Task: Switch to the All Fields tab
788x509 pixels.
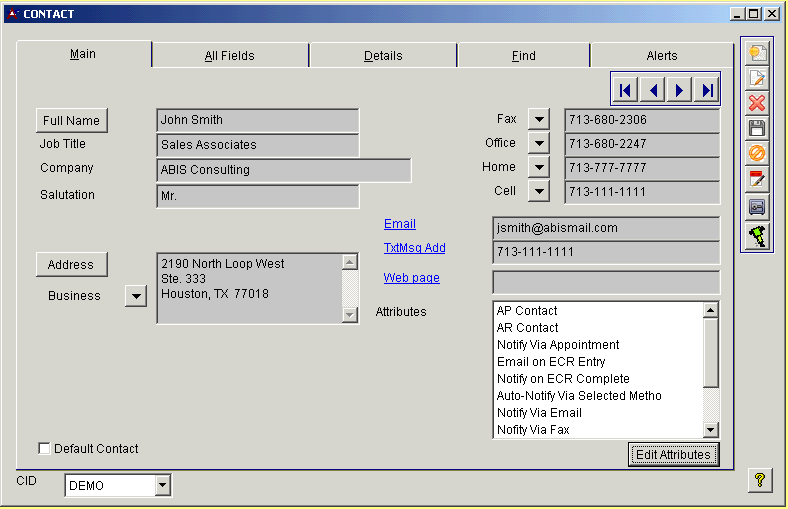Action: coord(229,56)
